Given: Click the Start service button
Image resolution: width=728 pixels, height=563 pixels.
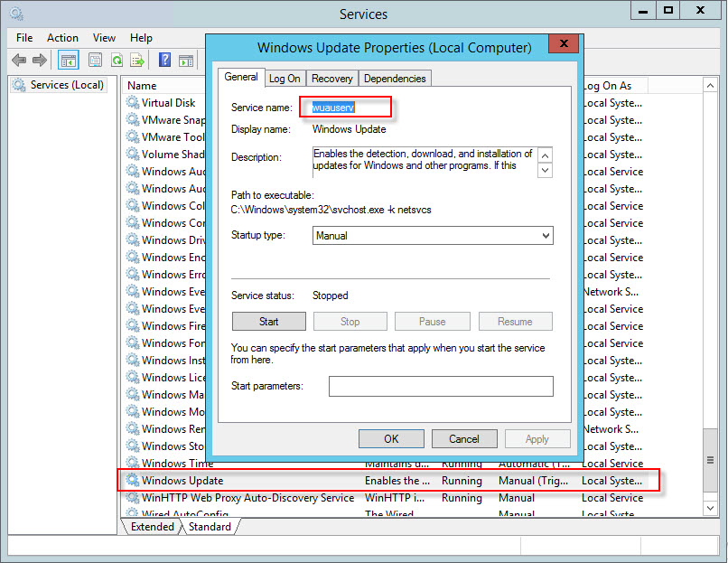Looking at the screenshot, I should [269, 322].
